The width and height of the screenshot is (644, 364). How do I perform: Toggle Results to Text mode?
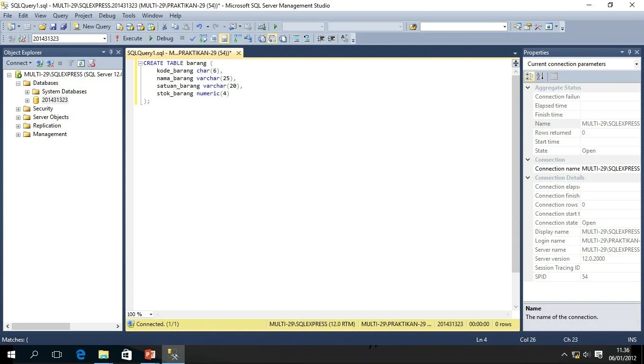(261, 38)
